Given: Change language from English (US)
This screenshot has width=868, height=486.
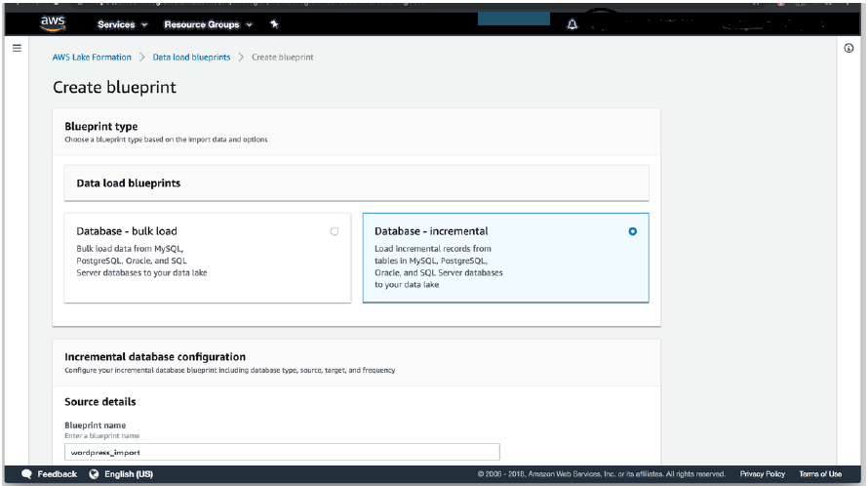Looking at the screenshot, I should pyautogui.click(x=129, y=474).
